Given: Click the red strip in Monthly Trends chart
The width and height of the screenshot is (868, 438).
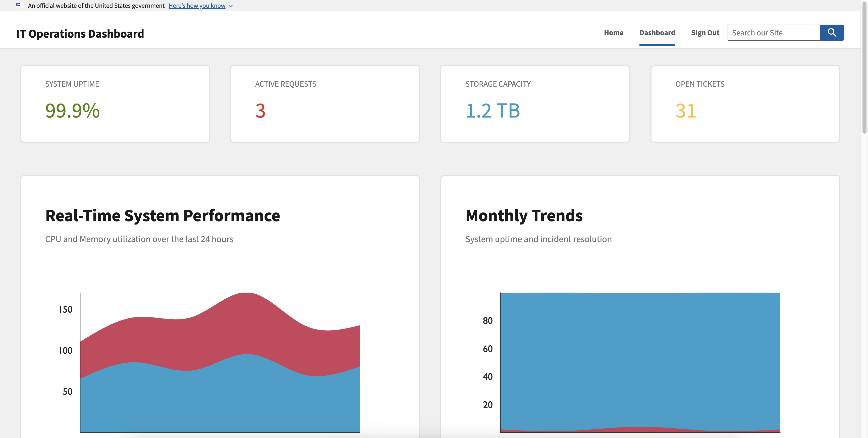Looking at the screenshot, I should 640,429.
